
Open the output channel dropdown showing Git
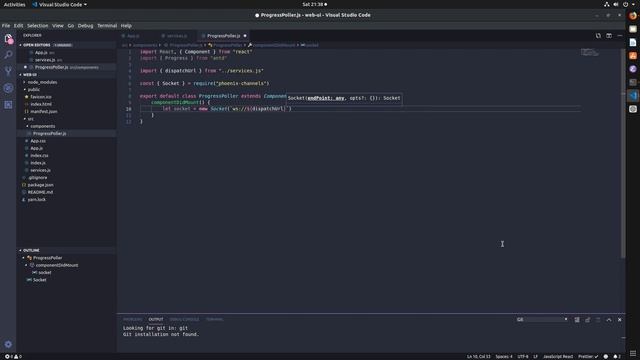click(542, 320)
